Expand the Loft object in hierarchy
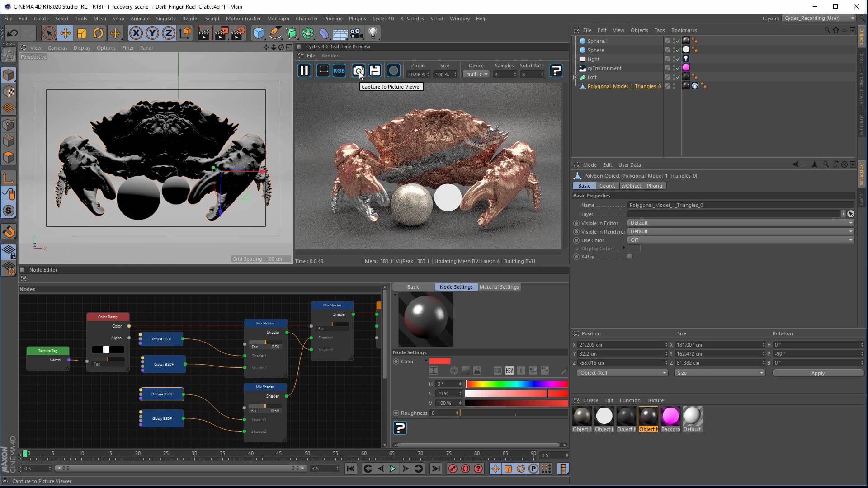 click(x=576, y=77)
